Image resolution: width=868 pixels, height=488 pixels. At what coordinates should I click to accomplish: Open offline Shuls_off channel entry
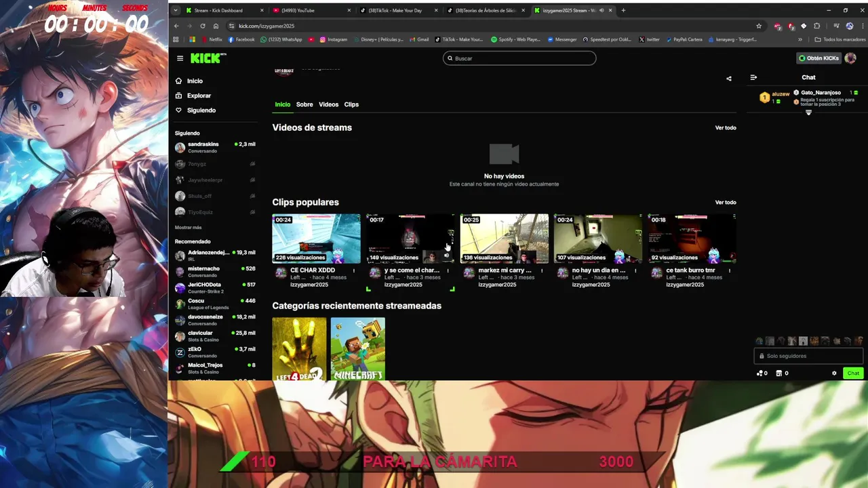pos(215,196)
